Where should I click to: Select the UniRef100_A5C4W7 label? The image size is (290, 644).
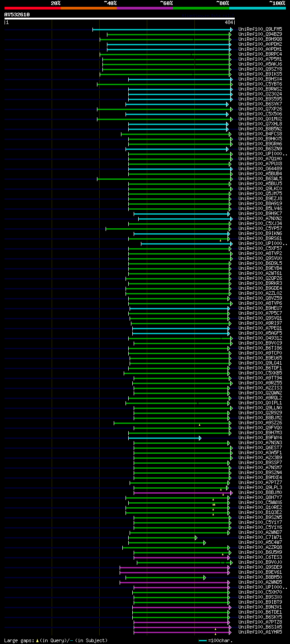pyautogui.click(x=260, y=543)
